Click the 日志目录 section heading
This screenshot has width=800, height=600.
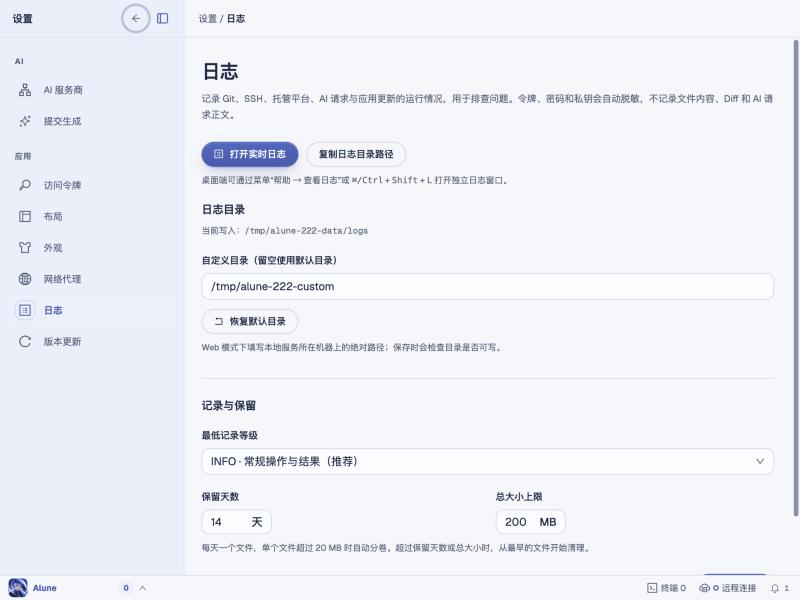point(223,209)
